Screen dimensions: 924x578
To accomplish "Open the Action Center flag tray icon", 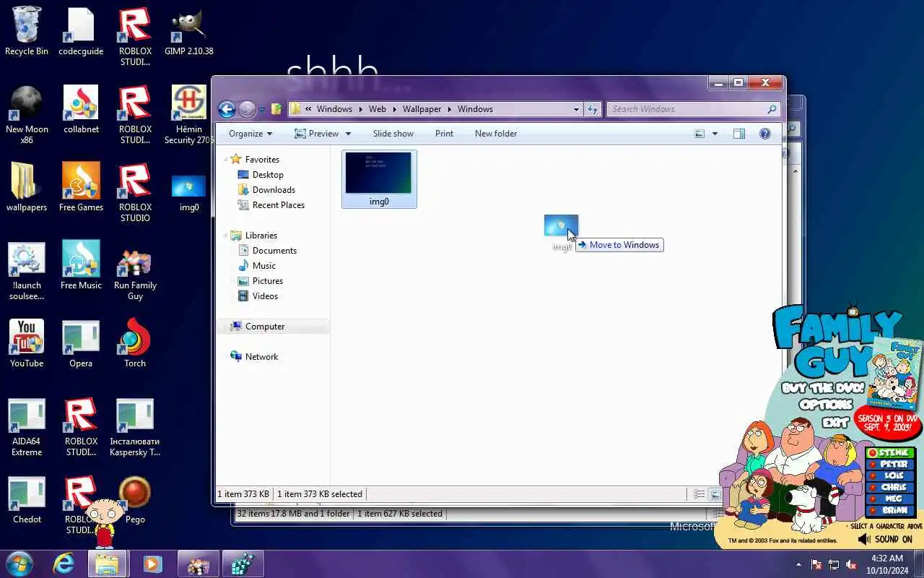I will coord(816,564).
